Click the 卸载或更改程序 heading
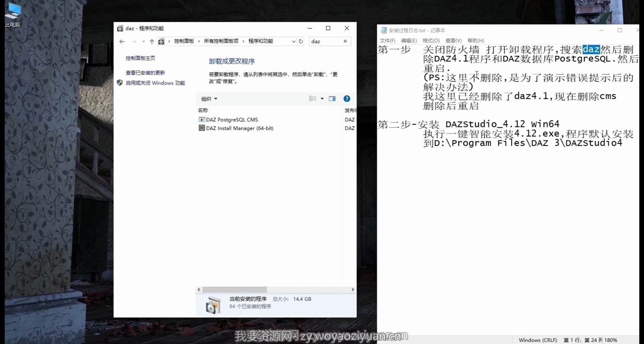This screenshot has height=344, width=644. [x=232, y=61]
